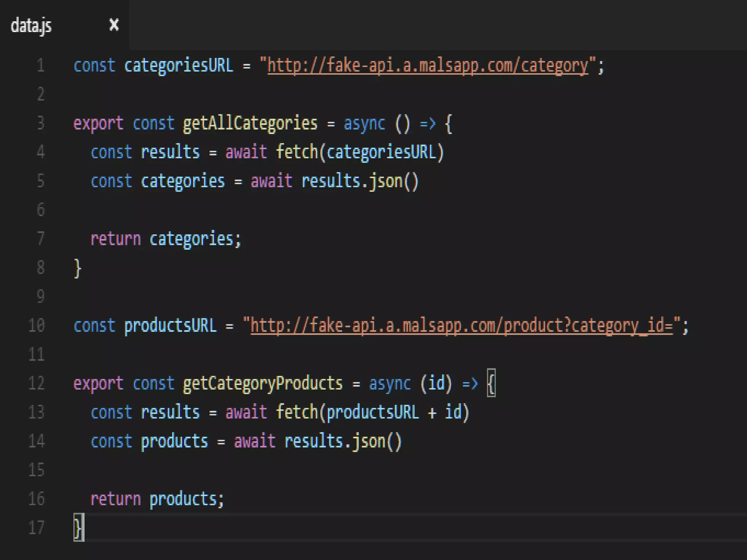The image size is (747, 560).
Task: Select the data.js editor tab
Action: click(31, 26)
